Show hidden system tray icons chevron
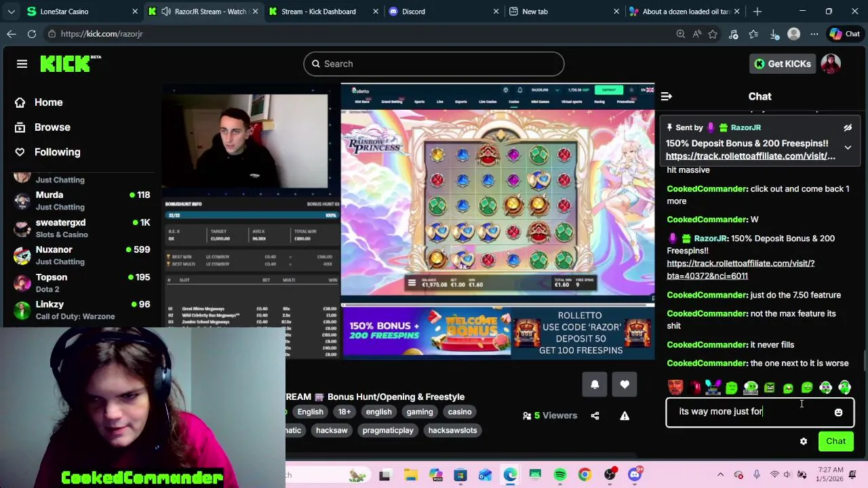The width and height of the screenshot is (868, 488). (720, 475)
